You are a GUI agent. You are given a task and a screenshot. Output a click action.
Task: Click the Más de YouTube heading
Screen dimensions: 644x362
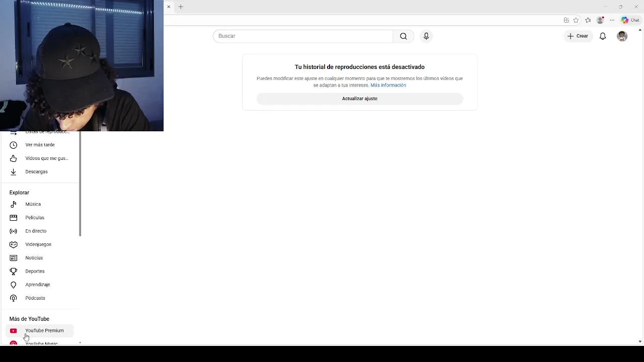[x=29, y=319]
